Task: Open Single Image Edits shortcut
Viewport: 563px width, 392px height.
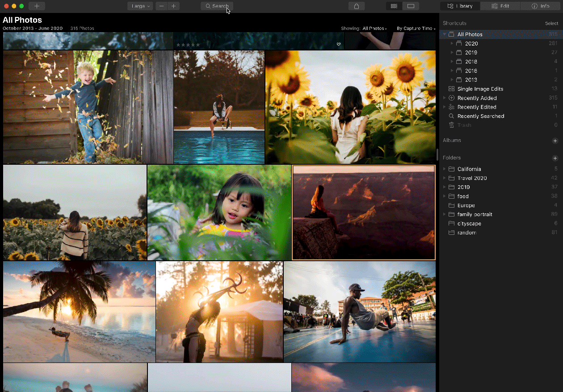Action: [480, 89]
